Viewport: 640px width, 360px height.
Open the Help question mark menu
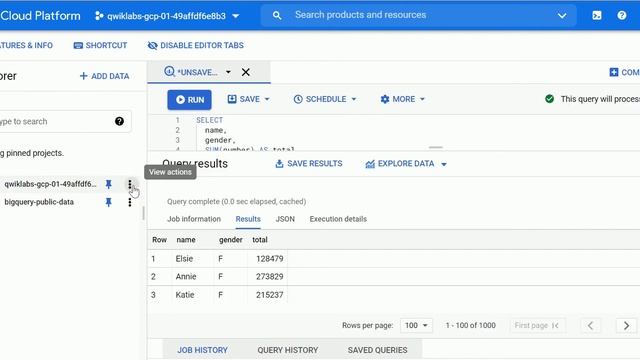[622, 16]
